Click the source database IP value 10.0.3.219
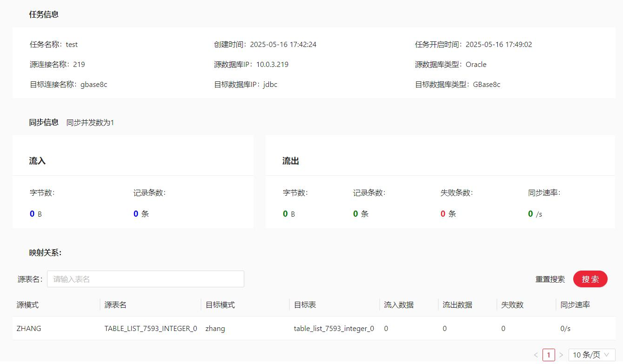The height and width of the screenshot is (364, 623). coord(272,65)
